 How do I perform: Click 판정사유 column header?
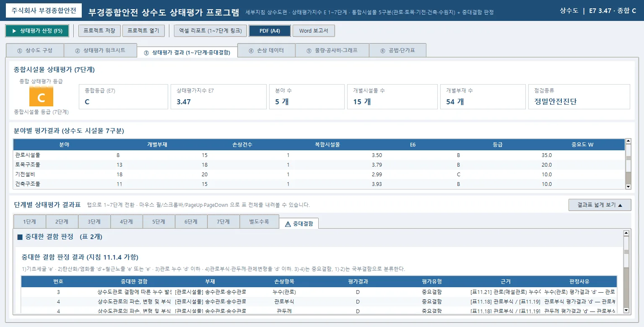(x=579, y=281)
